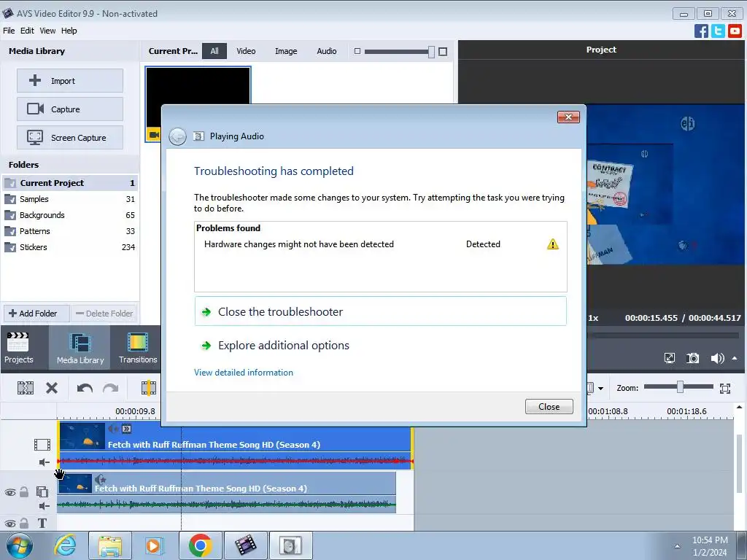Click the audio effect icon on main clip

coord(113,429)
